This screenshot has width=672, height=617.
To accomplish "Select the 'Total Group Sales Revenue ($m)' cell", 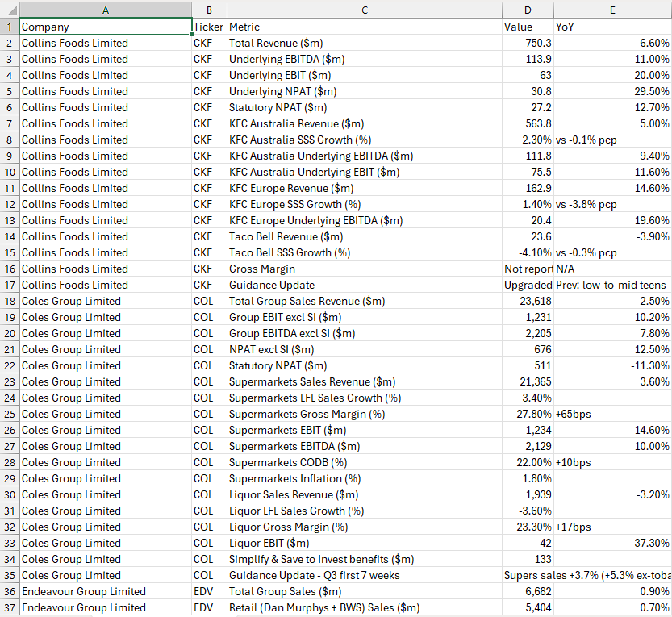I will (x=365, y=301).
